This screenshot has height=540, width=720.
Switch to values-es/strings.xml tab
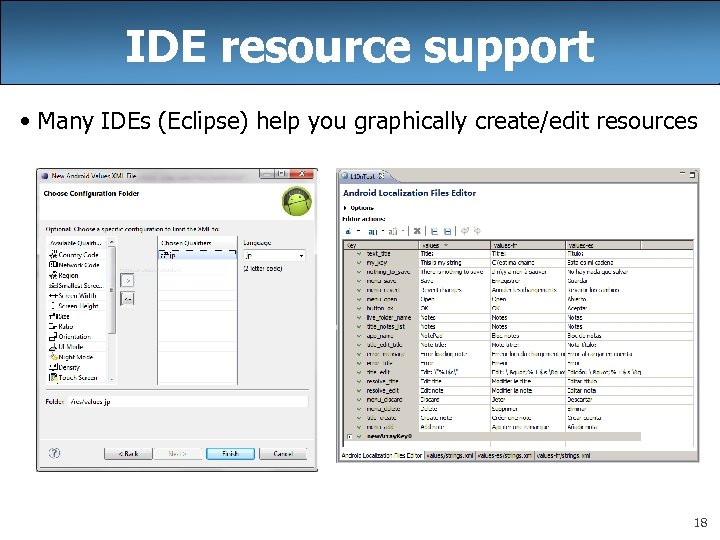(505, 456)
